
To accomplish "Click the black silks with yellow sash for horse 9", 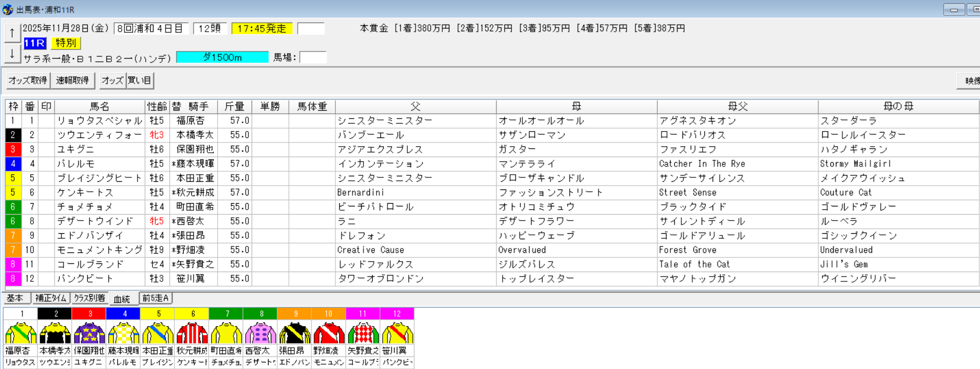I will click(295, 333).
